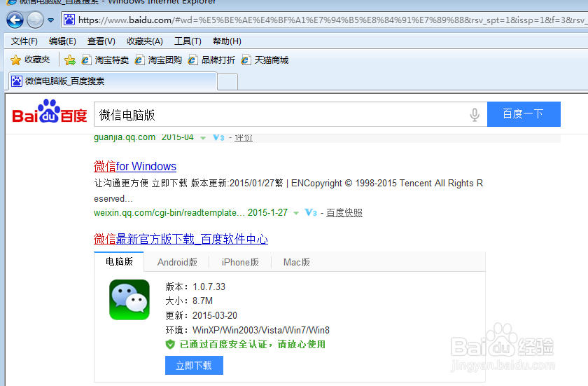Click the version text 1.0.7.33
Image resolution: width=588 pixels, height=386 pixels.
tap(209, 287)
